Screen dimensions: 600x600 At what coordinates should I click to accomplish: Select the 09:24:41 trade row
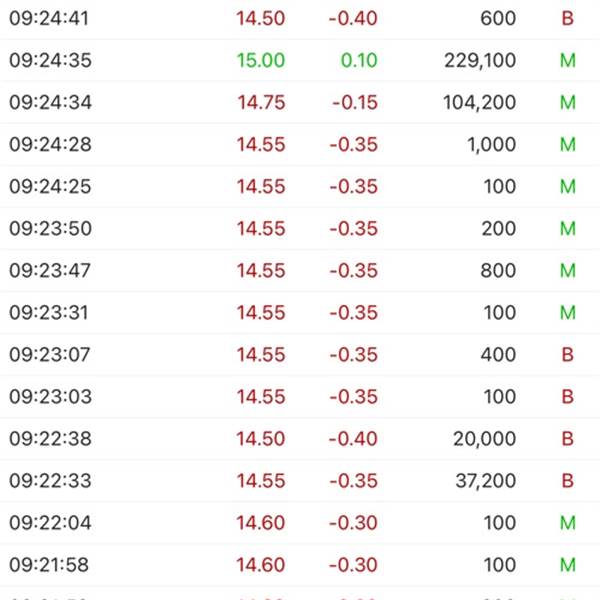(x=300, y=18)
